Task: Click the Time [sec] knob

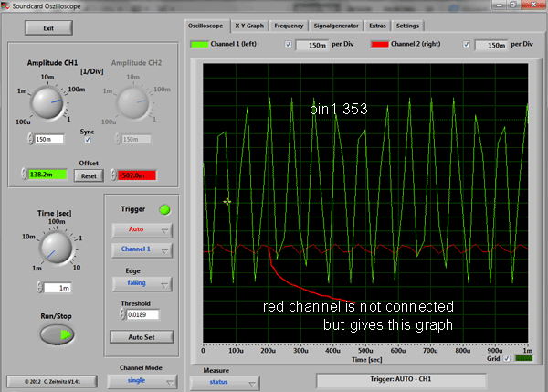Action: coord(57,248)
